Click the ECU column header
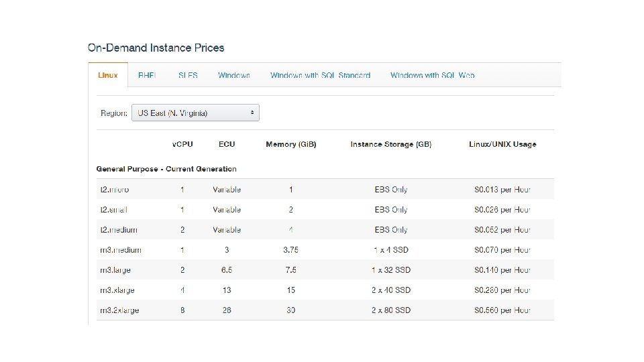This screenshot has height=362, width=644. coord(227,144)
